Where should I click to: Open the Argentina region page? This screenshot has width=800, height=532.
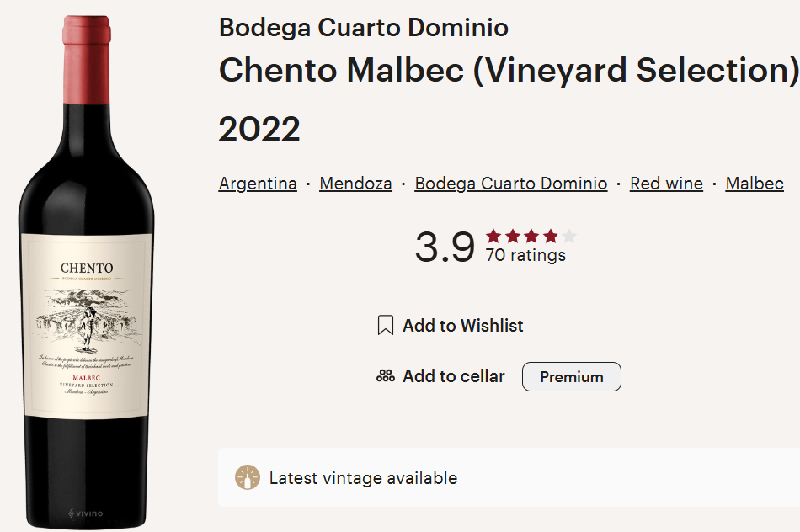[258, 183]
